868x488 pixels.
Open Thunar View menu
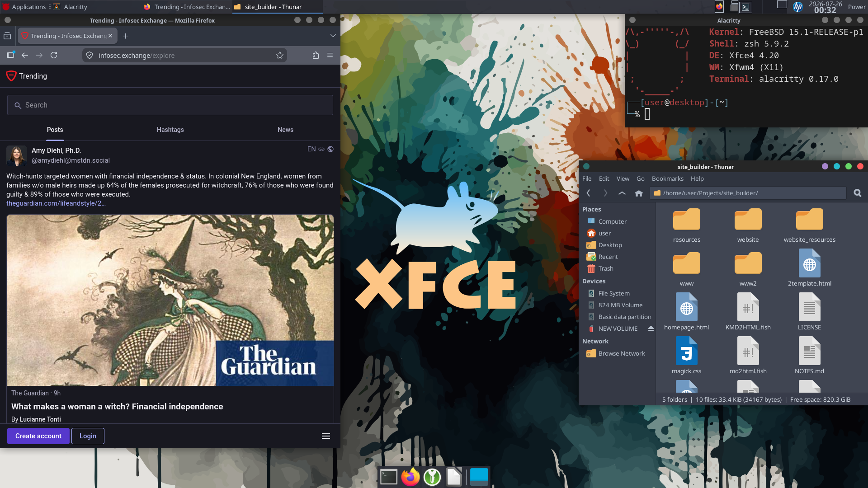(623, 178)
